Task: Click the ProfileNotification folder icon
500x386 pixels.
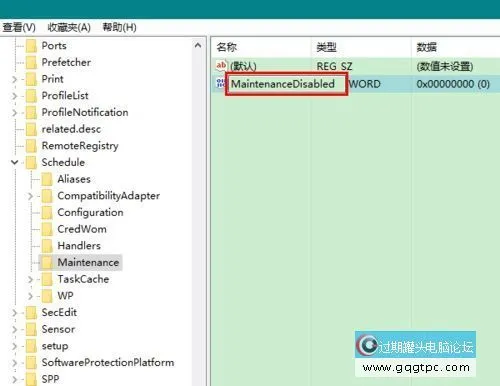Action: (31, 112)
